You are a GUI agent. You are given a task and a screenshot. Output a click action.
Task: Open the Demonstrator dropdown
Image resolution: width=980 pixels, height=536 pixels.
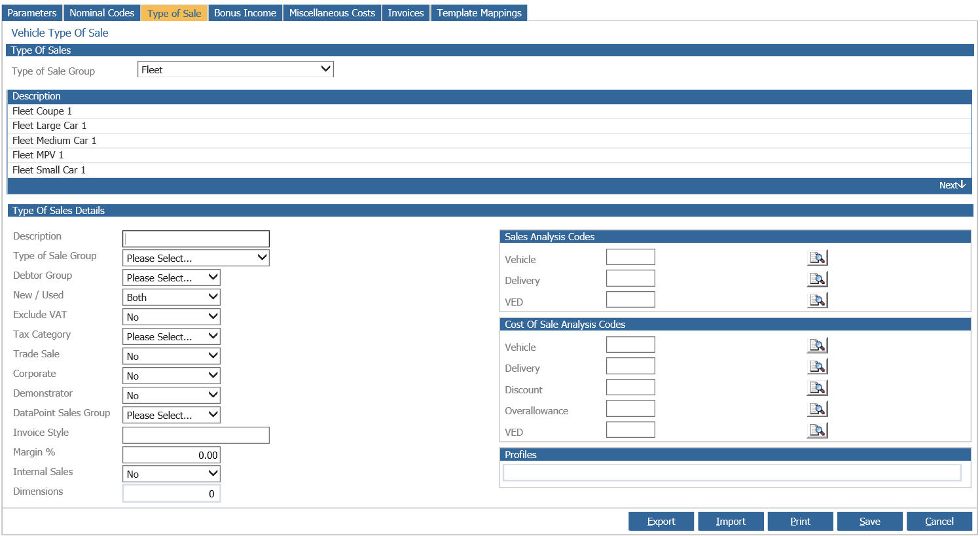pyautogui.click(x=172, y=395)
